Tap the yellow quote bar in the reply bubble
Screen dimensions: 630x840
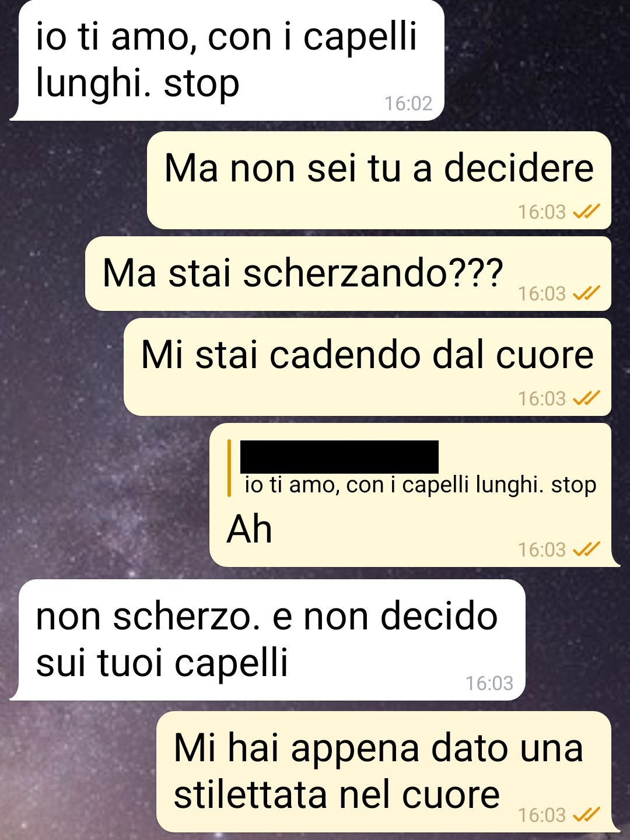(229, 468)
